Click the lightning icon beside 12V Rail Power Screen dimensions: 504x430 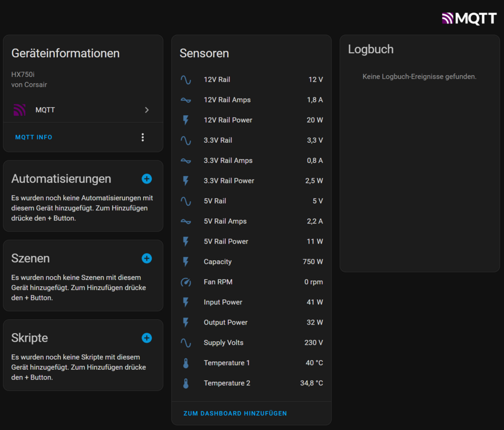186,120
